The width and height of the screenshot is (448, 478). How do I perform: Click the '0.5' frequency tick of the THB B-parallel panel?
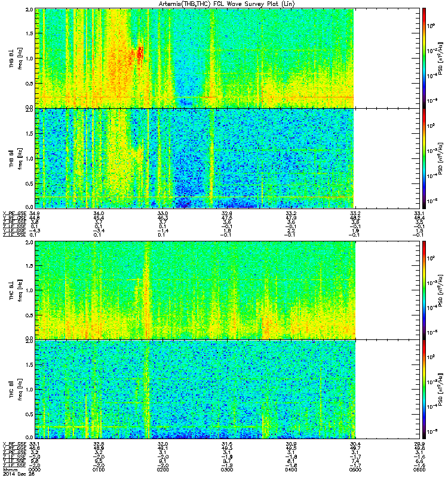pyautogui.click(x=29, y=183)
